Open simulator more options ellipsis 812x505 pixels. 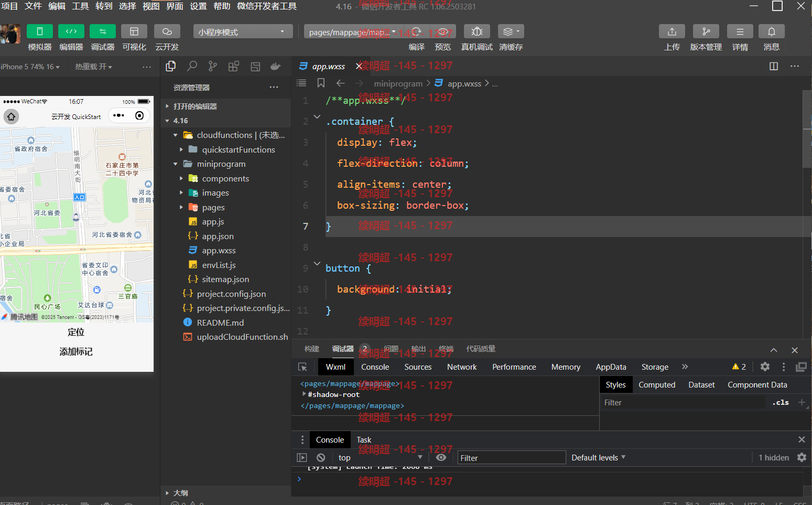click(147, 67)
